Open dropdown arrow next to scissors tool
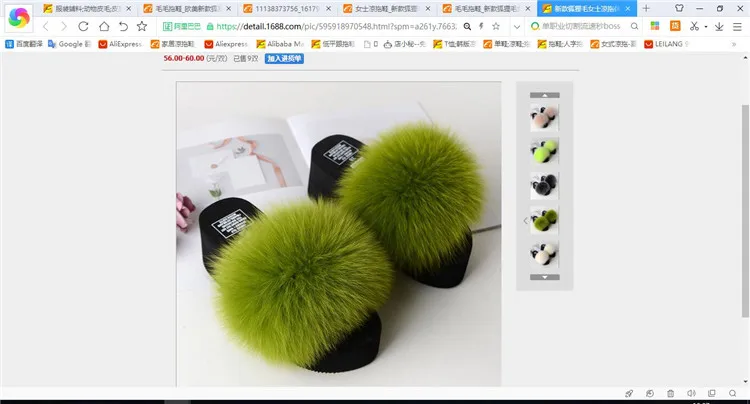Viewport: 750px width, 404px height. click(706, 27)
